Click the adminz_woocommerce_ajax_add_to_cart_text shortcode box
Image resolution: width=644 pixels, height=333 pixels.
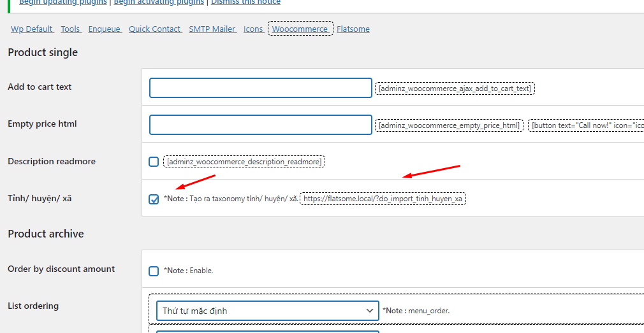455,89
